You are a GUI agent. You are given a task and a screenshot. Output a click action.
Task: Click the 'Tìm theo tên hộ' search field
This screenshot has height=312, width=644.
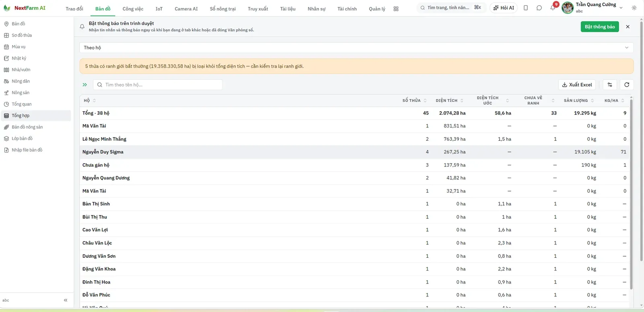158,85
